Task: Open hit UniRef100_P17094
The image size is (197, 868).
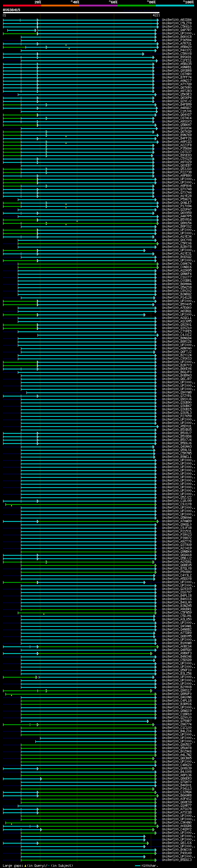Action: pyautogui.click(x=176, y=206)
